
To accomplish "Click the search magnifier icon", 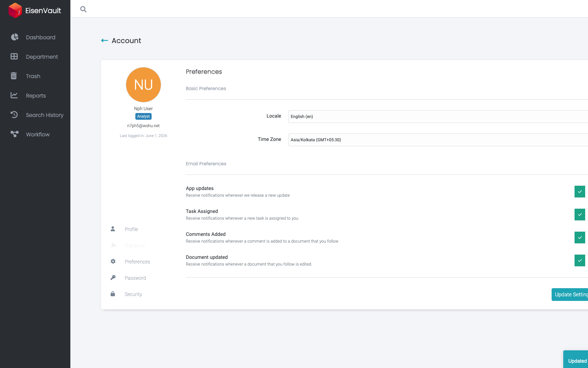I will pos(83,9).
